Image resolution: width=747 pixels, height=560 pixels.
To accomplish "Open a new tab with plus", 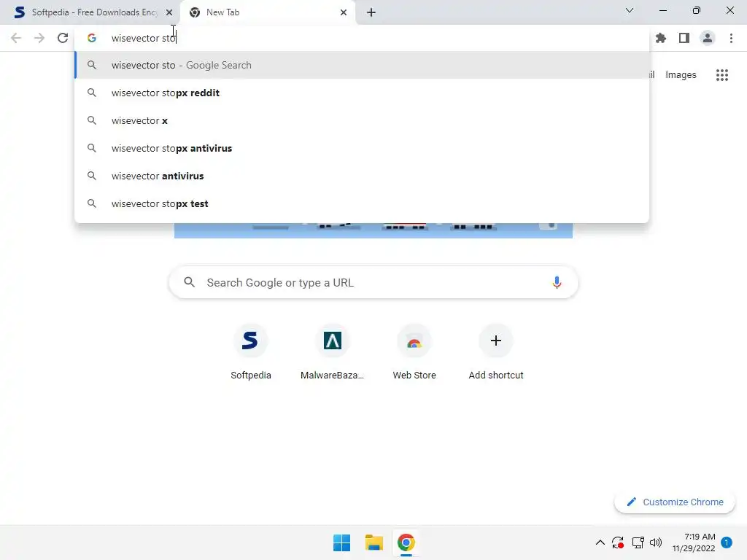I will tap(371, 12).
